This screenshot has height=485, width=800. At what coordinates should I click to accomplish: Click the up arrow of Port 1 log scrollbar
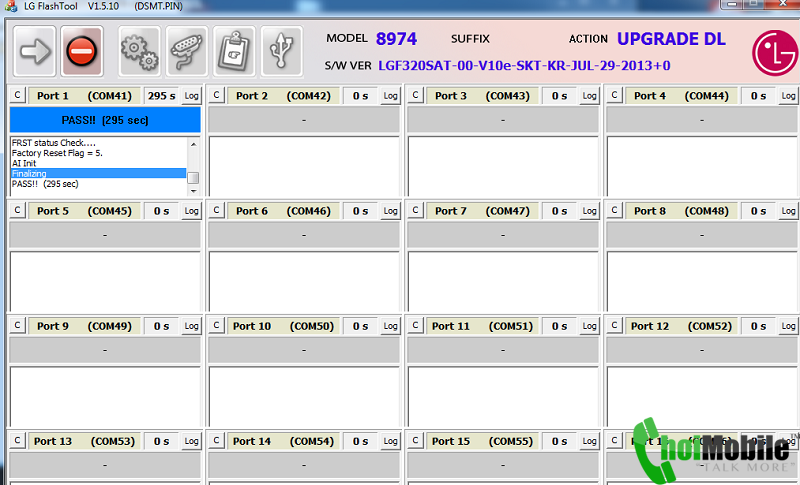tap(193, 144)
